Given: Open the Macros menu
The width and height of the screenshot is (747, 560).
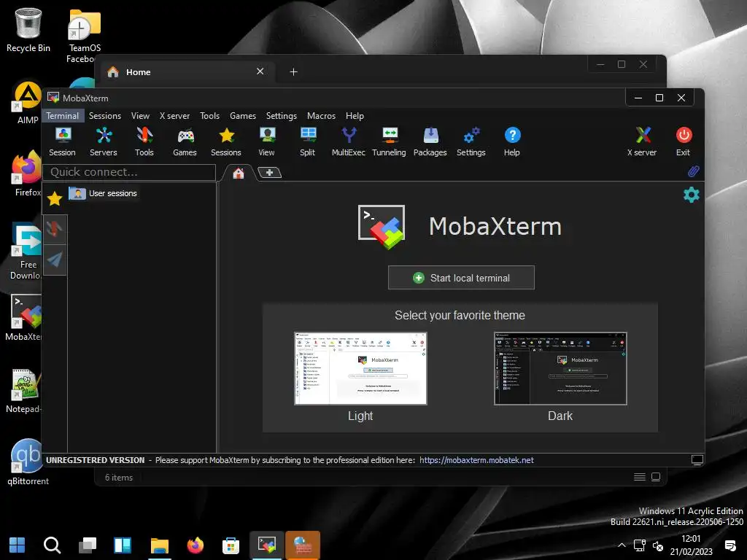Looking at the screenshot, I should click(x=321, y=116).
